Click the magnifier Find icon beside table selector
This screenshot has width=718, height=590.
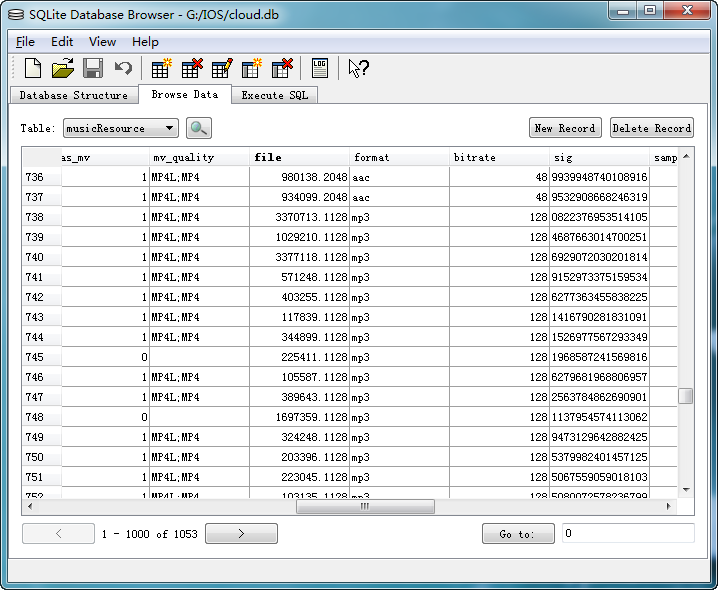coord(199,128)
